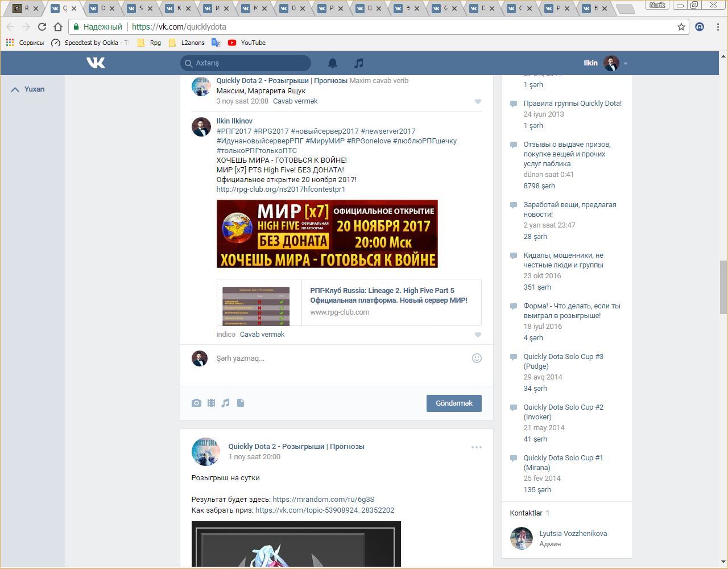Open 'Quickly Dota 2 - Розыгрыши | Прогнозы' post author
Screen dimensions: 728x569
[296, 447]
